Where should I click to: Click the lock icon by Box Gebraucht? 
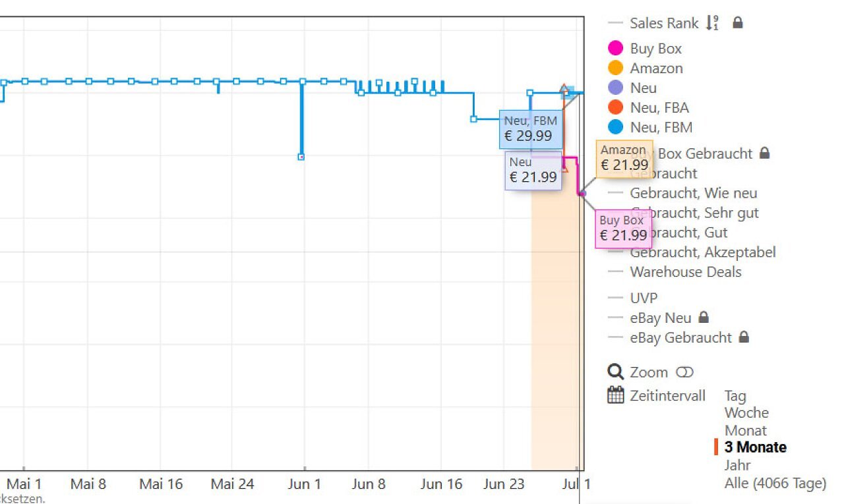pos(764,154)
